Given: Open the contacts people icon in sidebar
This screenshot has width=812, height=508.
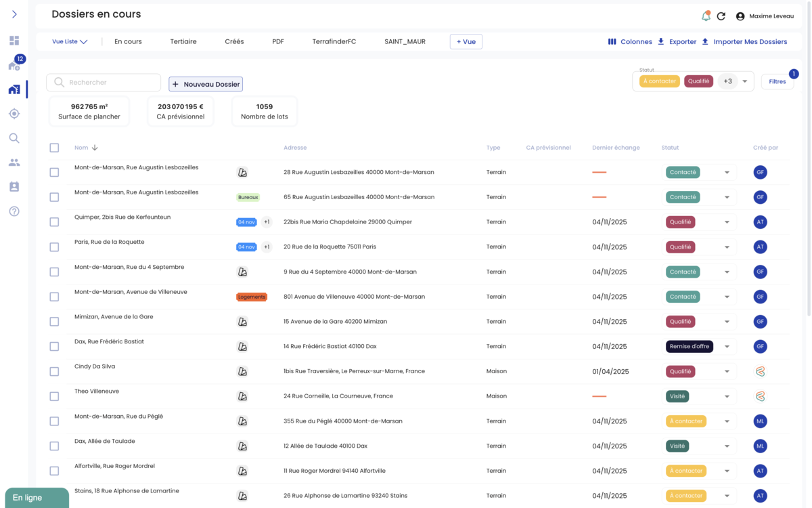Looking at the screenshot, I should [14, 162].
